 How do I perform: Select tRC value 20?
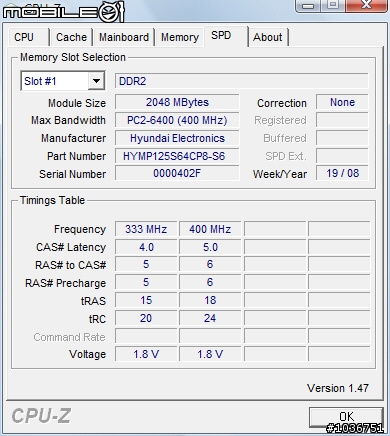(x=146, y=318)
